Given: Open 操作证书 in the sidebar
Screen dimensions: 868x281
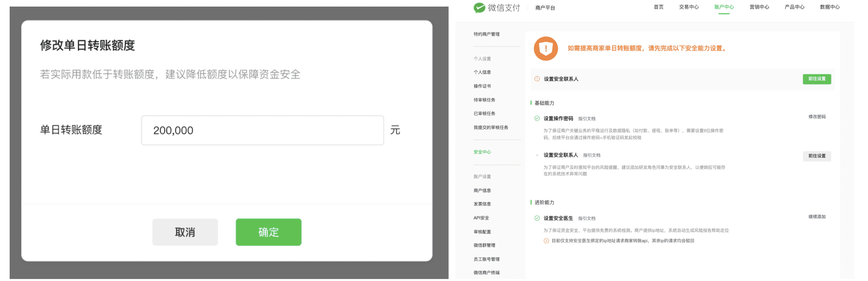Looking at the screenshot, I should tap(482, 86).
